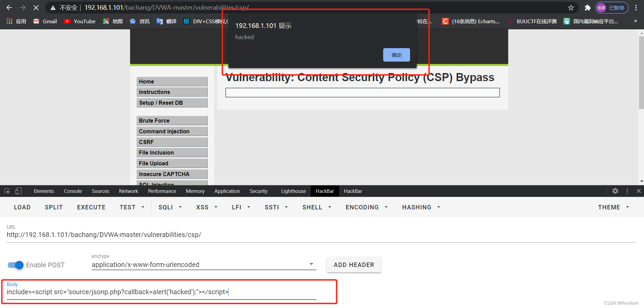Click the Body input field in HackBar
644x308 pixels.
click(x=161, y=292)
